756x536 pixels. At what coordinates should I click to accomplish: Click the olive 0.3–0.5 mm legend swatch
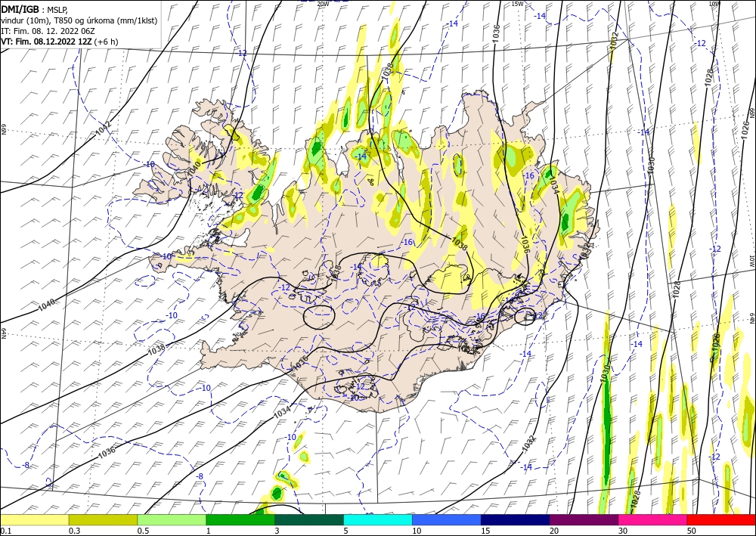(x=103, y=519)
